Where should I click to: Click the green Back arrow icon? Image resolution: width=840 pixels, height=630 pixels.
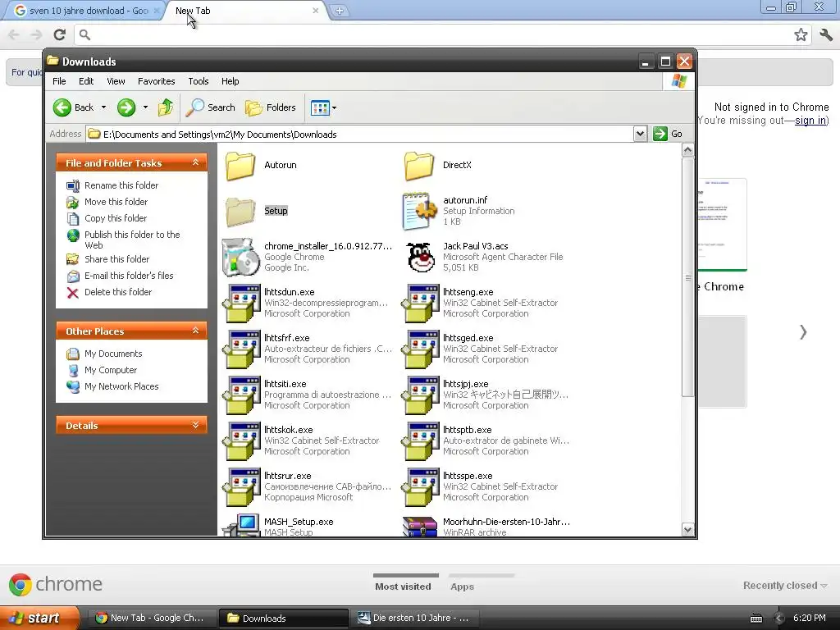click(62, 107)
